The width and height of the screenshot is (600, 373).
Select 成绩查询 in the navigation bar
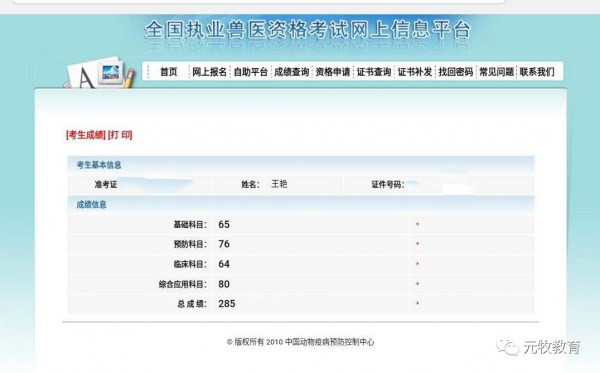[x=291, y=72]
